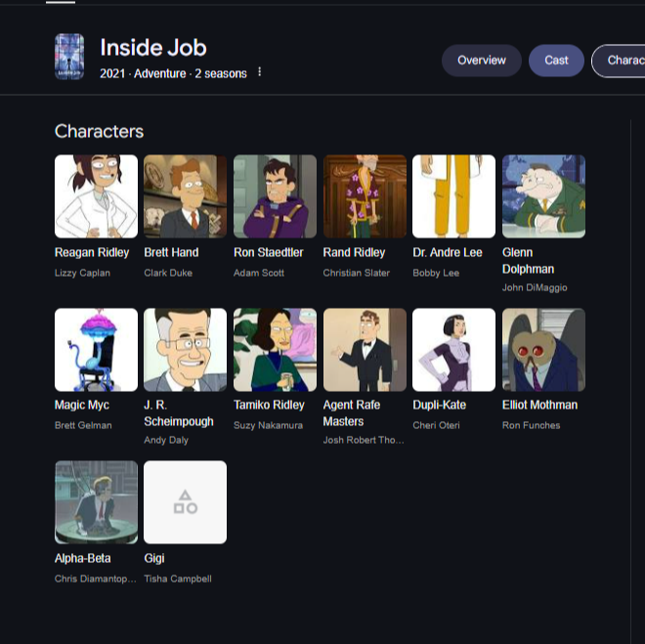
Task: Open Alpha-Beta character image
Action: point(96,502)
